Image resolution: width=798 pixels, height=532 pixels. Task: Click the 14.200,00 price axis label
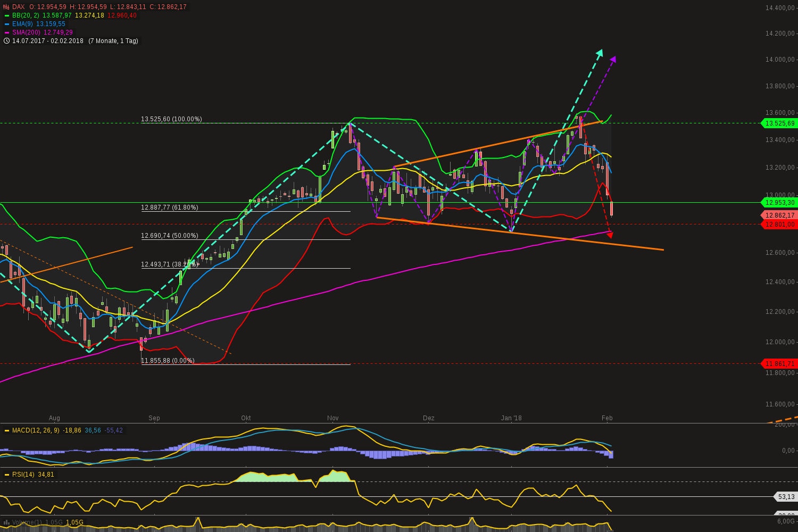[780, 34]
